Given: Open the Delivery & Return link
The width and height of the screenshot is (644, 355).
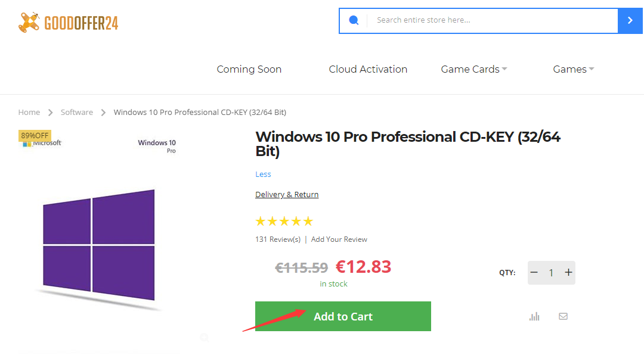Looking at the screenshot, I should point(287,194).
